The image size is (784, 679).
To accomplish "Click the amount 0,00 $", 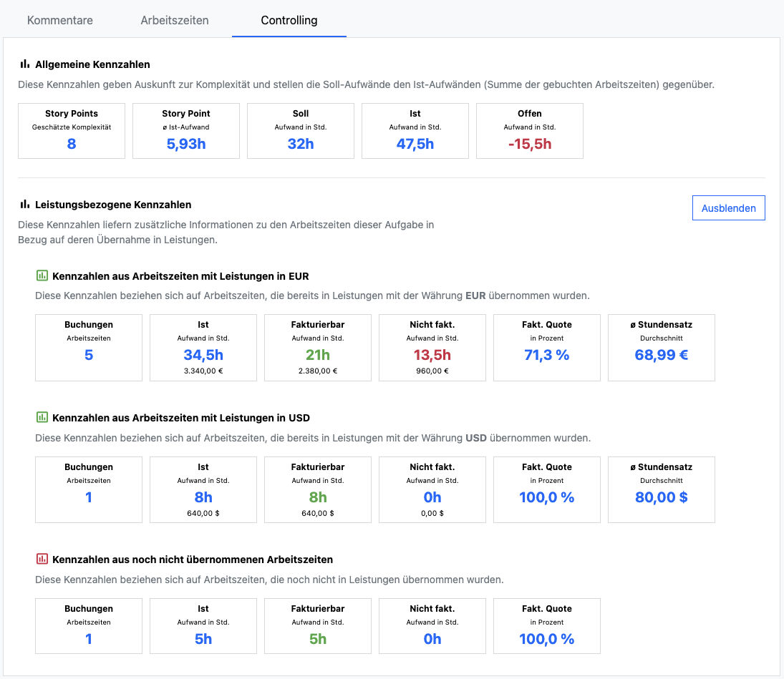I will point(432,513).
